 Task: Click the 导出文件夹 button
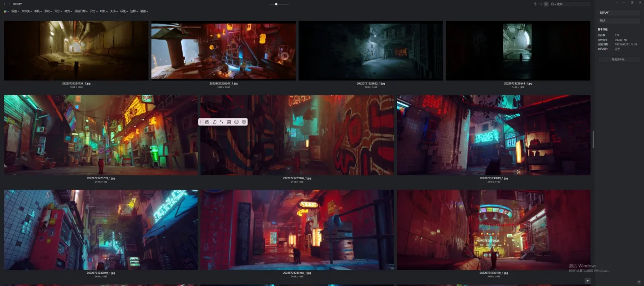click(619, 59)
